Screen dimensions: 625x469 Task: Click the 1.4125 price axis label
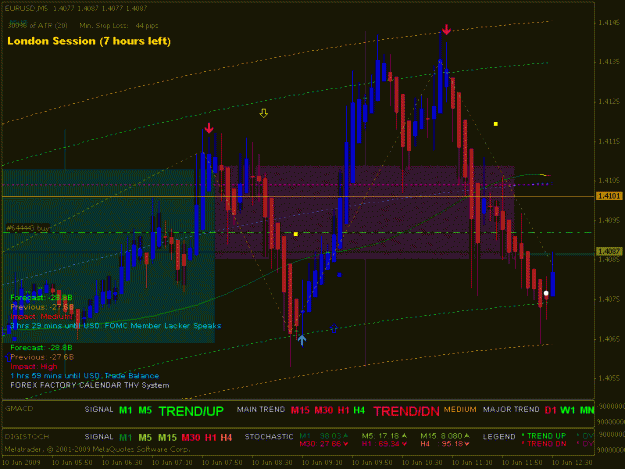[x=609, y=102]
